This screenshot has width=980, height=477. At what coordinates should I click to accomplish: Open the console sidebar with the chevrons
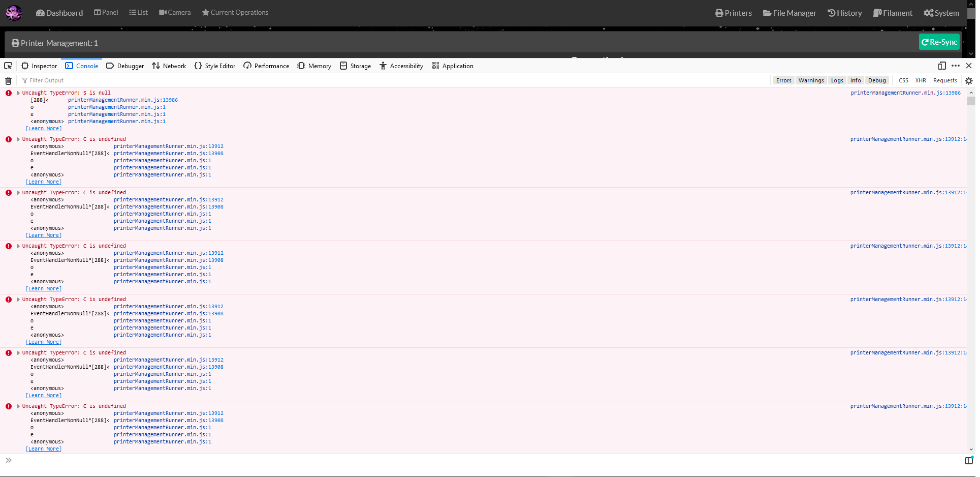[8, 460]
